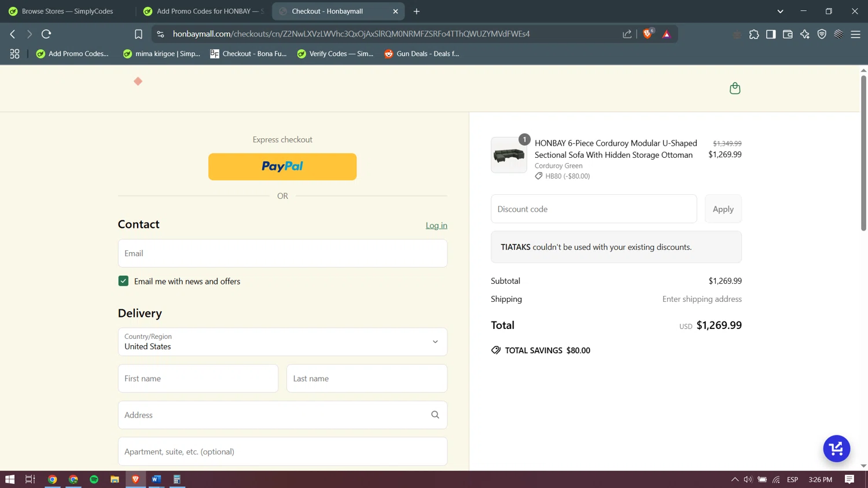The height and width of the screenshot is (488, 868).
Task: Focus the Last name field
Action: [367, 379]
